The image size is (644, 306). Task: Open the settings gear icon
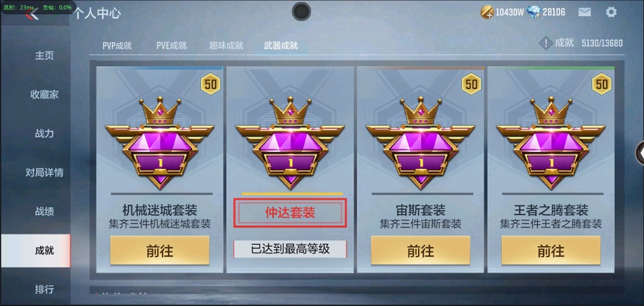(x=611, y=12)
